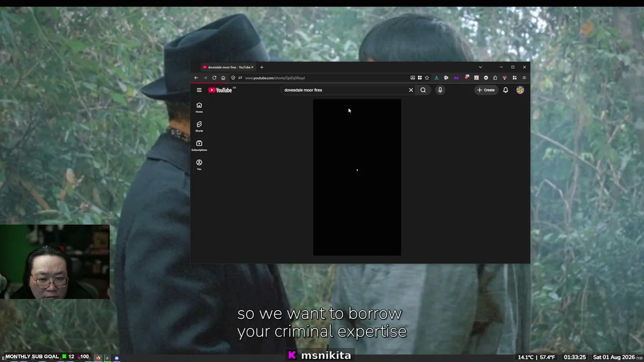The width and height of the screenshot is (644, 362).
Task: Reload the current YouTube page
Action: (214, 78)
